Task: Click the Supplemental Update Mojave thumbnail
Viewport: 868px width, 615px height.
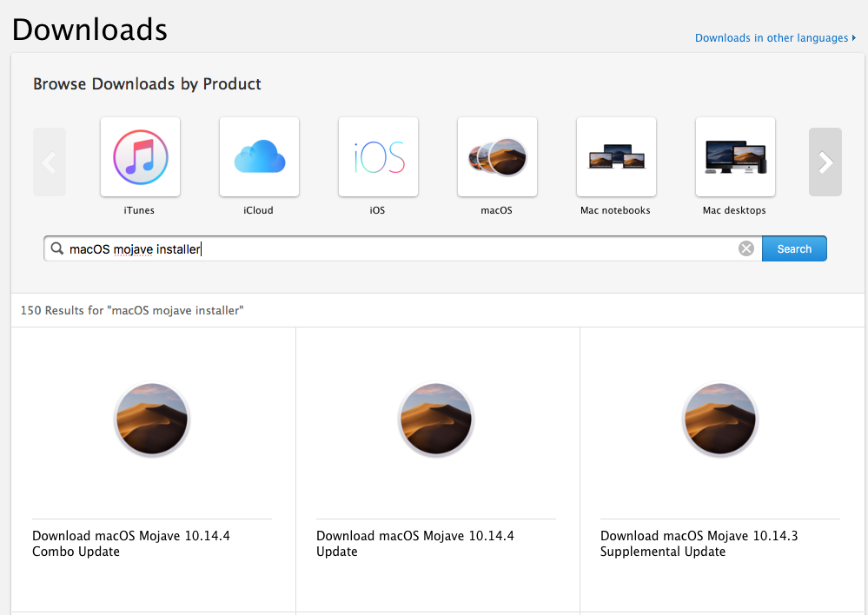Action: (x=720, y=420)
